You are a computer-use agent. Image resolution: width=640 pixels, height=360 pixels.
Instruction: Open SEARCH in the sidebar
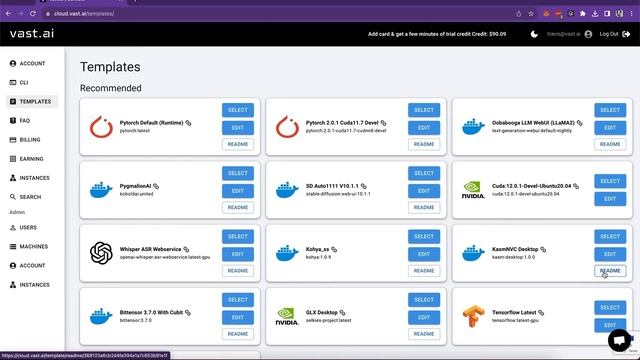[25, 197]
